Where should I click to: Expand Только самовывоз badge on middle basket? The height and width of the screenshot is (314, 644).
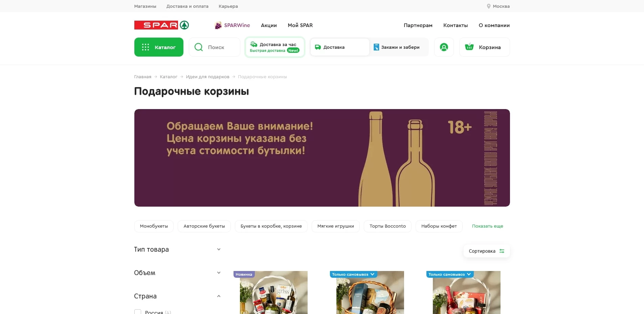pyautogui.click(x=373, y=274)
